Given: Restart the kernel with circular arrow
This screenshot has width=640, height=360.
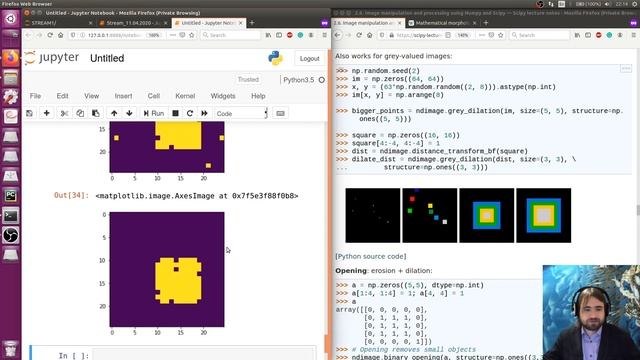Looking at the screenshot, I should tap(190, 113).
